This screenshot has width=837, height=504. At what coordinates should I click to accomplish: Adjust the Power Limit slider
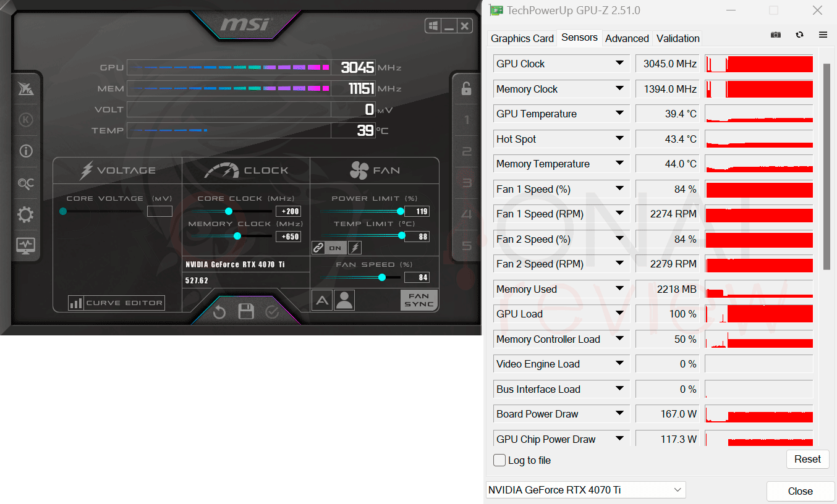point(400,211)
